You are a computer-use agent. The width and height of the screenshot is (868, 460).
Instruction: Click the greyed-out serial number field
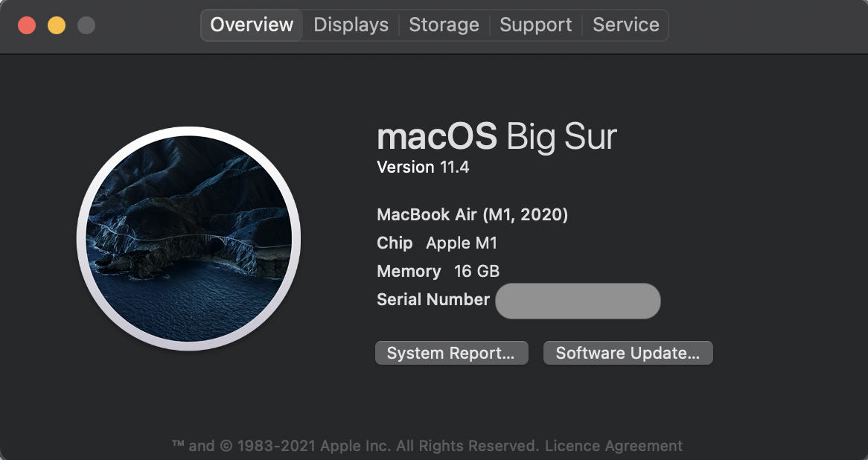[578, 301]
